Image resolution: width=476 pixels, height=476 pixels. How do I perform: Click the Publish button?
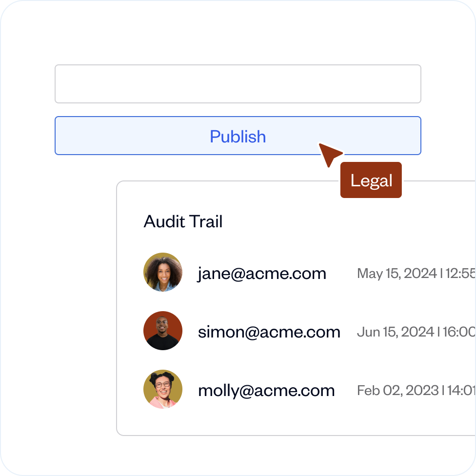pyautogui.click(x=238, y=136)
